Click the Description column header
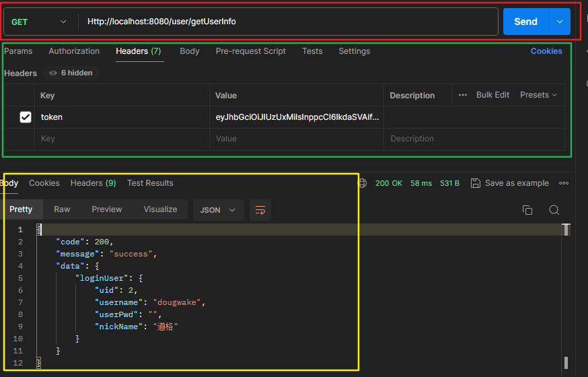588x377 pixels. coord(412,96)
